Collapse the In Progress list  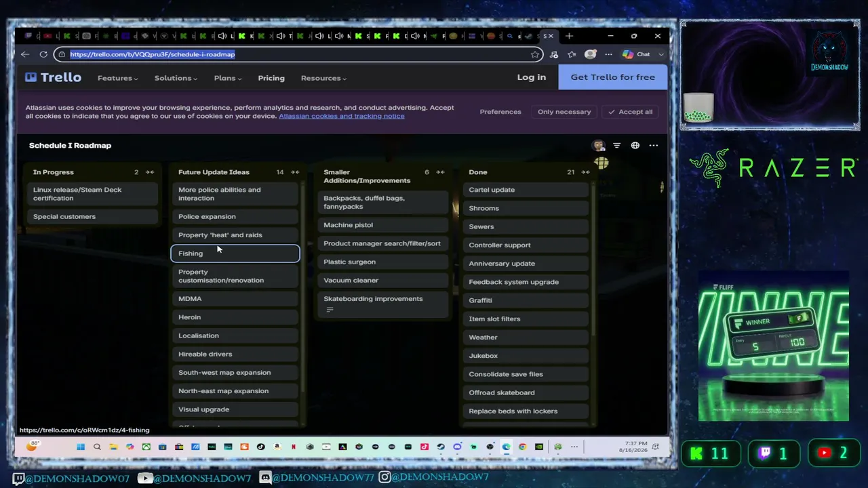(150, 172)
